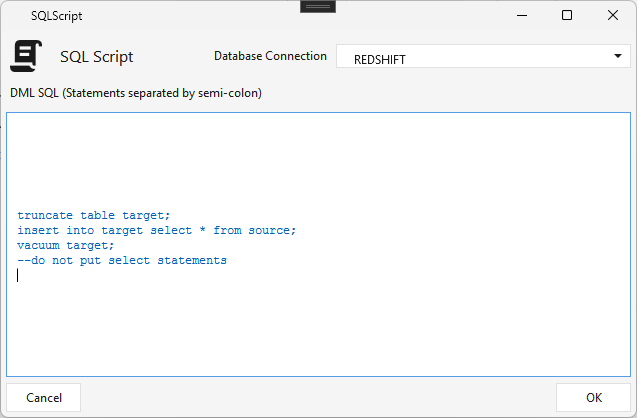The image size is (637, 418).
Task: Click the 'insert into target select * from source;' line
Action: 156,230
